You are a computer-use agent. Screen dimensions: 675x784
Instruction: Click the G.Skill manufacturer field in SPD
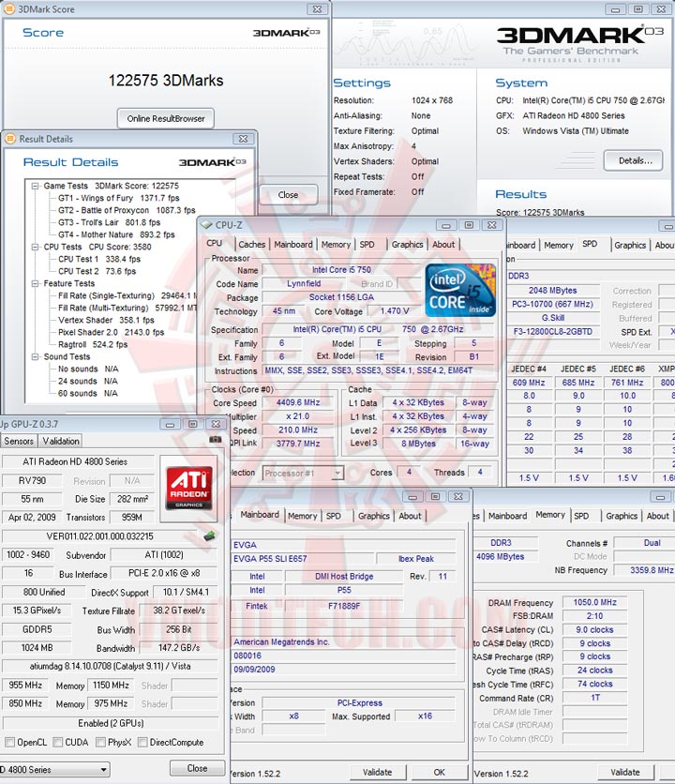click(x=552, y=318)
